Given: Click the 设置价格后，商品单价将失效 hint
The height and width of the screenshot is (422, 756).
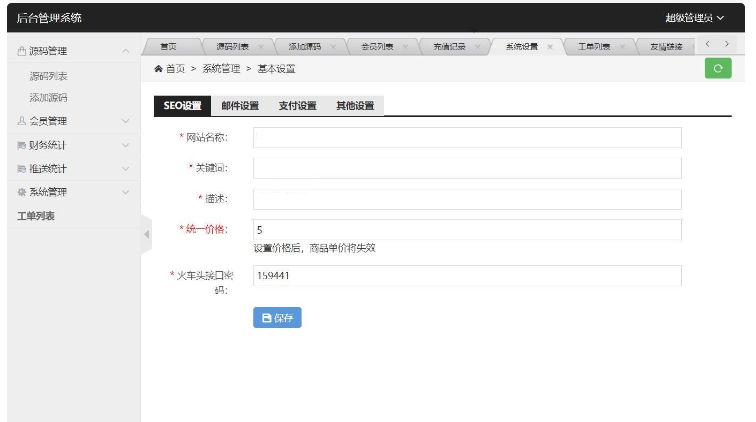Looking at the screenshot, I should 314,248.
